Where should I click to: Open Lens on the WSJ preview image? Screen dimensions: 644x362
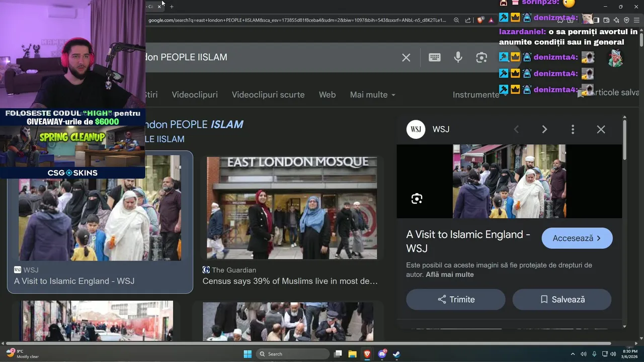417,199
